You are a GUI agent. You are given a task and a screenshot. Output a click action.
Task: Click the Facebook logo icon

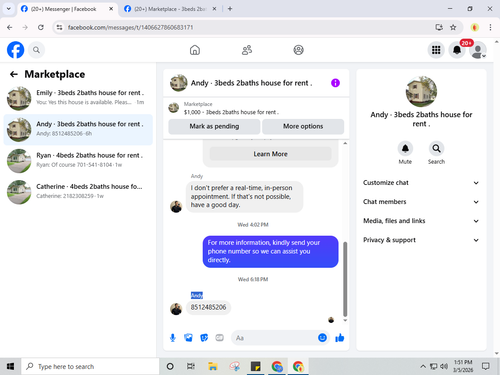coord(15,50)
